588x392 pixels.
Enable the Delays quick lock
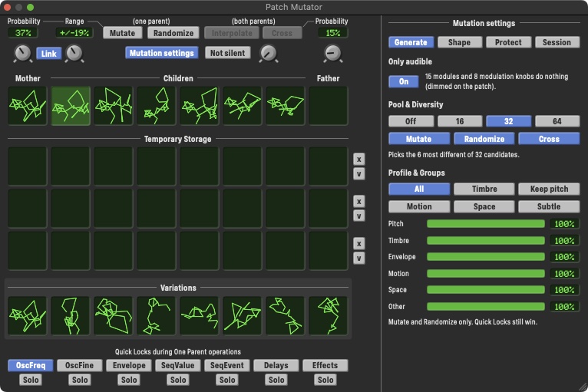pyautogui.click(x=276, y=365)
